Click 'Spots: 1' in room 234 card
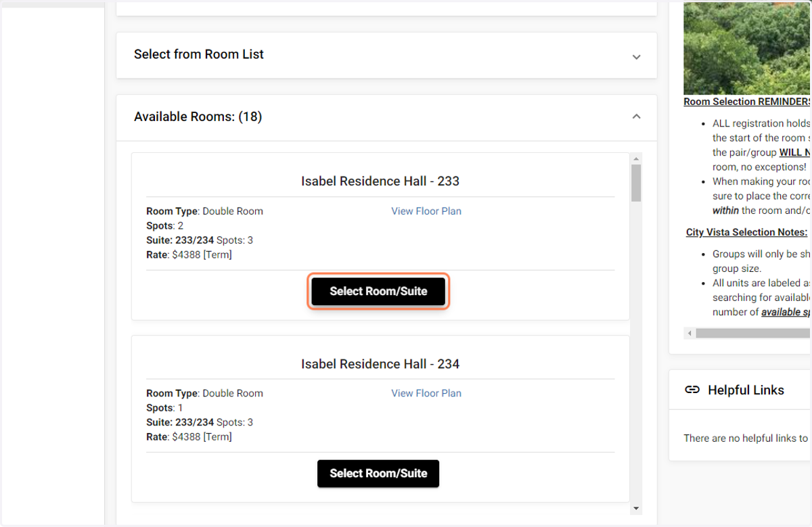This screenshot has width=812, height=527. [164, 408]
